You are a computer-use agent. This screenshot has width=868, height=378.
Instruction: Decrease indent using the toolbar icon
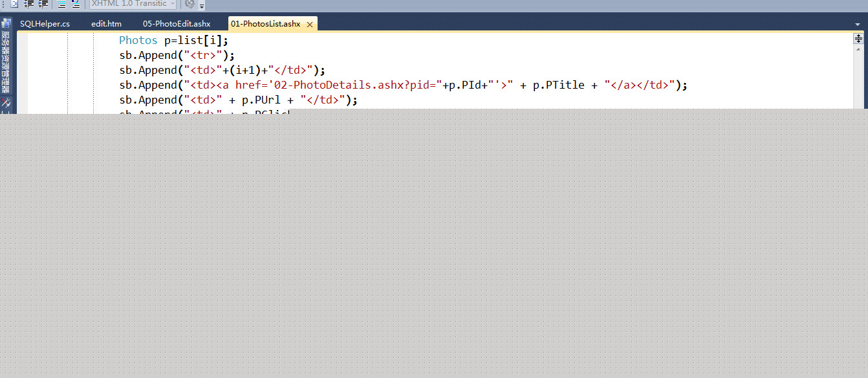coord(28,4)
